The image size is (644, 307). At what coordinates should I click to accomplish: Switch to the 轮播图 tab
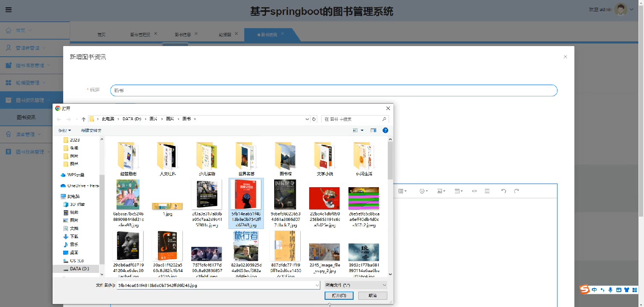pos(225,35)
